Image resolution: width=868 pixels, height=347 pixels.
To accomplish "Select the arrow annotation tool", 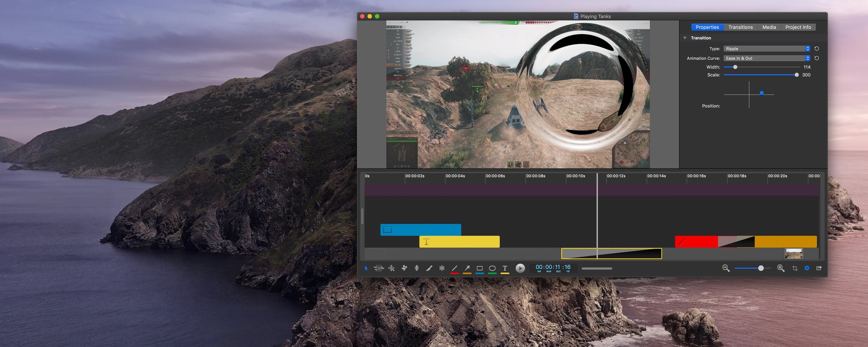I will pos(467,268).
